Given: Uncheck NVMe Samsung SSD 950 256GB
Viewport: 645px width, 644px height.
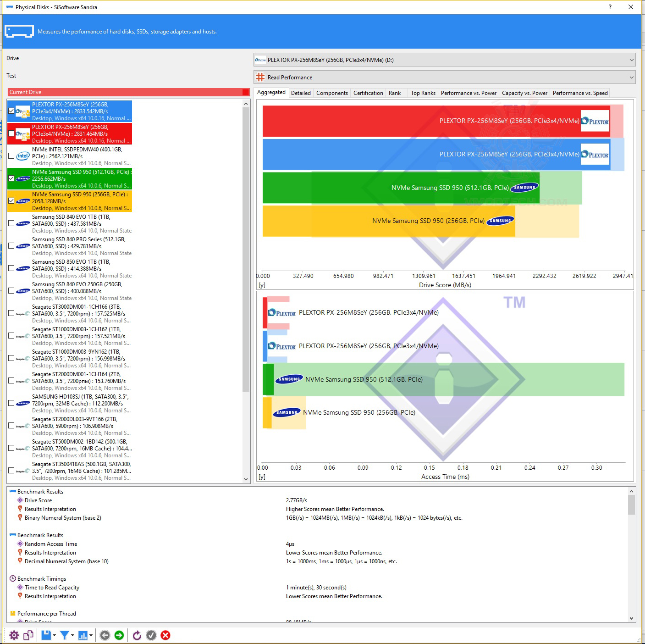Looking at the screenshot, I should point(11,201).
